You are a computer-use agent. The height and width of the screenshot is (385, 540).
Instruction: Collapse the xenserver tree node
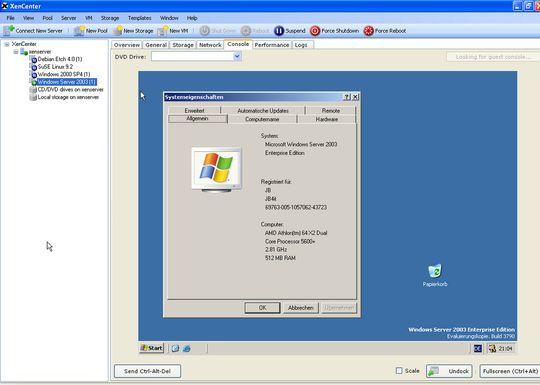(x=16, y=52)
